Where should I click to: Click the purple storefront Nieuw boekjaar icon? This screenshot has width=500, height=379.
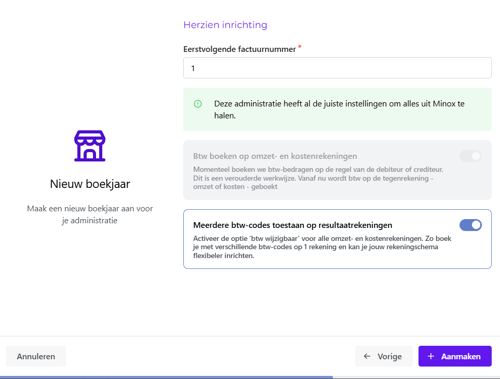[x=90, y=146]
